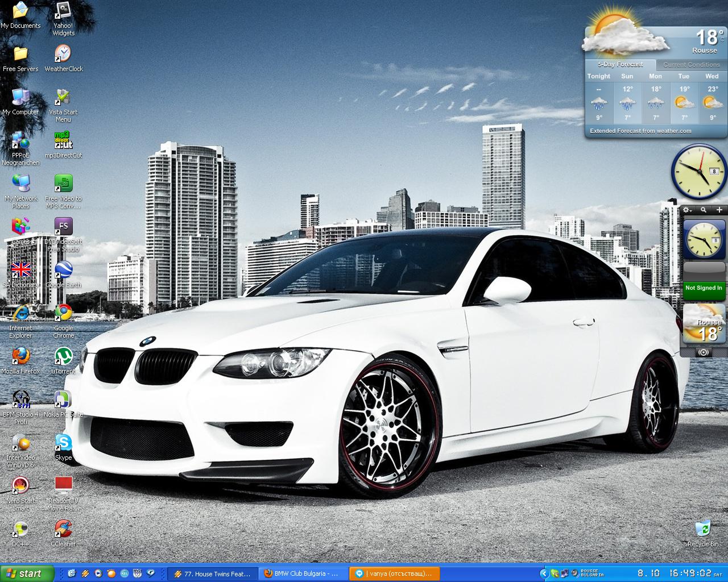
Task: Click the widget dock search magnifier
Action: pos(704,210)
